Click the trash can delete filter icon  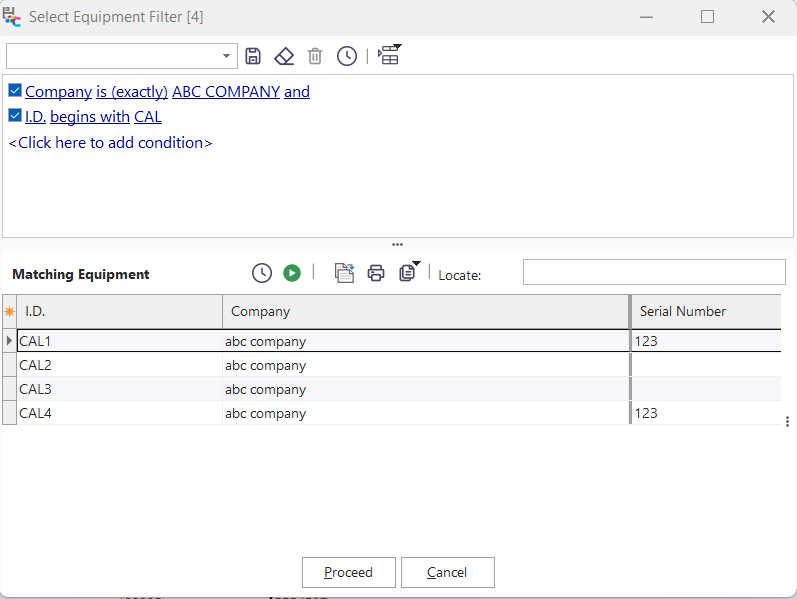[315, 56]
